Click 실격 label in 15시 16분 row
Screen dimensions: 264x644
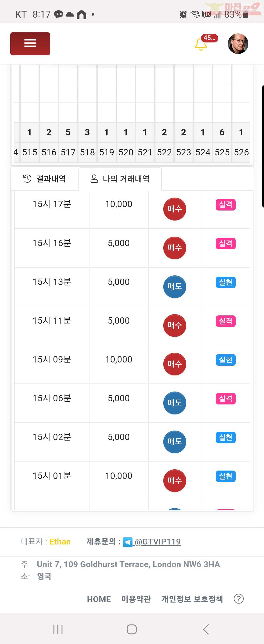(x=226, y=243)
